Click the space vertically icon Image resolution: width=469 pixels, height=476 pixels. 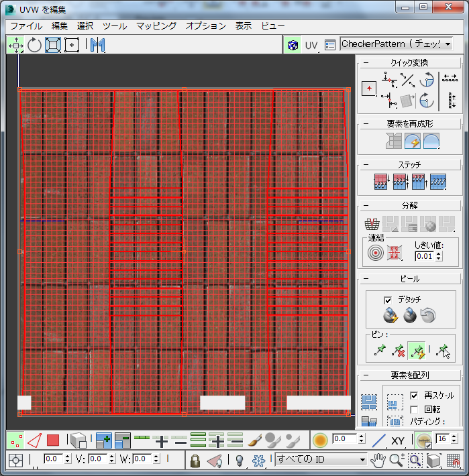pos(452,101)
